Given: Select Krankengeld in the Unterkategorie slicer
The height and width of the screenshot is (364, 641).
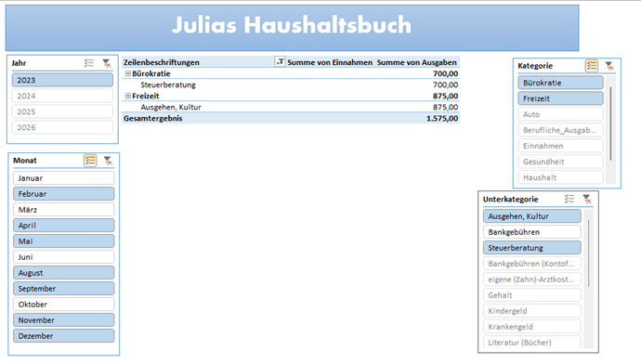Looking at the screenshot, I should click(x=532, y=327).
